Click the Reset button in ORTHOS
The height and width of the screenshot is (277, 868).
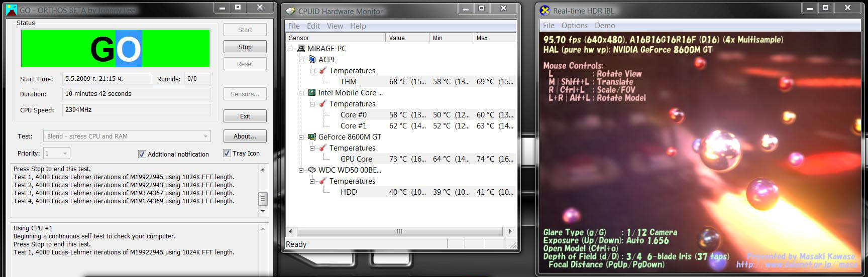pyautogui.click(x=245, y=64)
